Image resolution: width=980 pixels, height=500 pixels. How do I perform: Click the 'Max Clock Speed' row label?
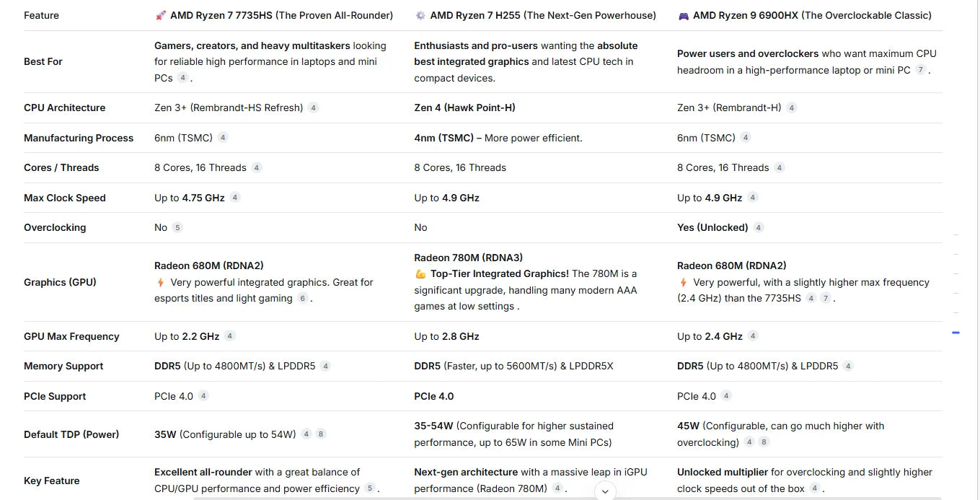[x=65, y=198]
